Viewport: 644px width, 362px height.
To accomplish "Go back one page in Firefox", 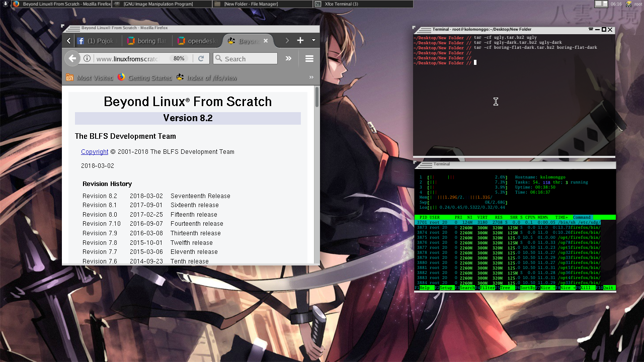I will pyautogui.click(x=72, y=58).
